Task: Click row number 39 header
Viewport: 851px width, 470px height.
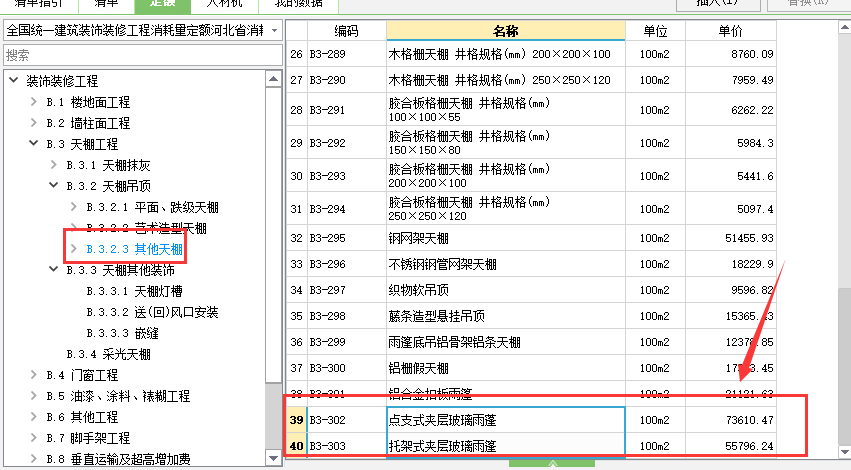Action: (x=296, y=420)
